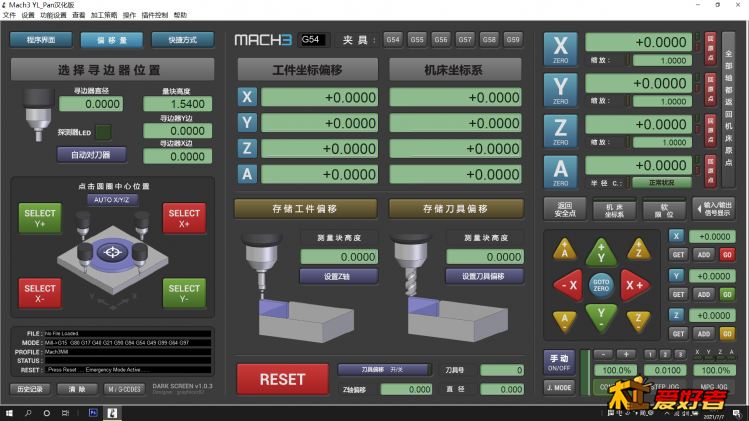This screenshot has height=421, width=749.
Task: Zero the X axis with X ZERO button
Action: [x=560, y=49]
